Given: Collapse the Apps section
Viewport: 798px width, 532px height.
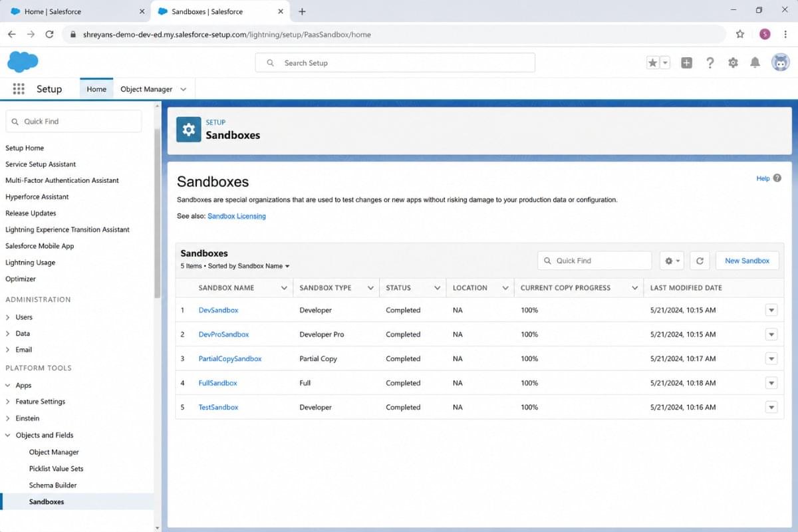Looking at the screenshot, I should [x=8, y=385].
